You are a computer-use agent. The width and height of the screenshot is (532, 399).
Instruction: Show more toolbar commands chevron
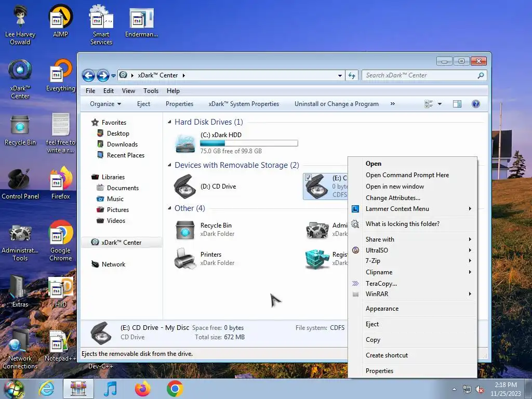(393, 104)
